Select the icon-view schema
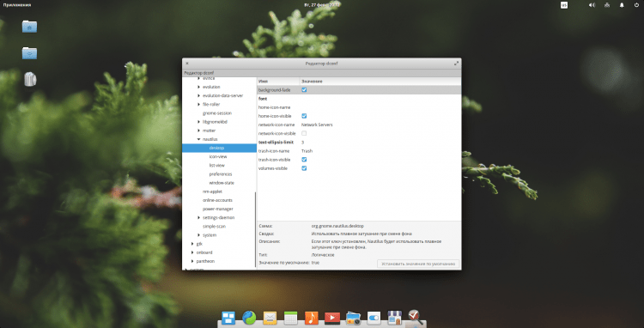The width and height of the screenshot is (644, 328). [219, 157]
